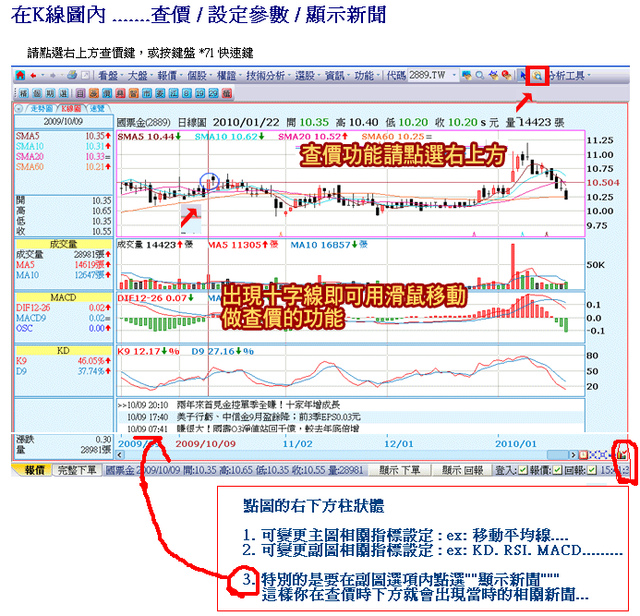The height and width of the screenshot is (616, 640).
Task: Click scrollbar left arrow under chart
Action: 120,455
